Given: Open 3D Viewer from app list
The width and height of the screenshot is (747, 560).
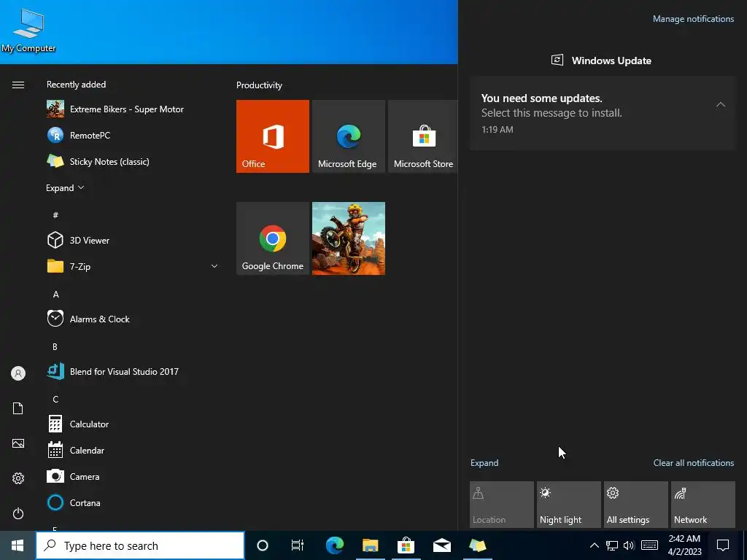Looking at the screenshot, I should [x=133, y=240].
